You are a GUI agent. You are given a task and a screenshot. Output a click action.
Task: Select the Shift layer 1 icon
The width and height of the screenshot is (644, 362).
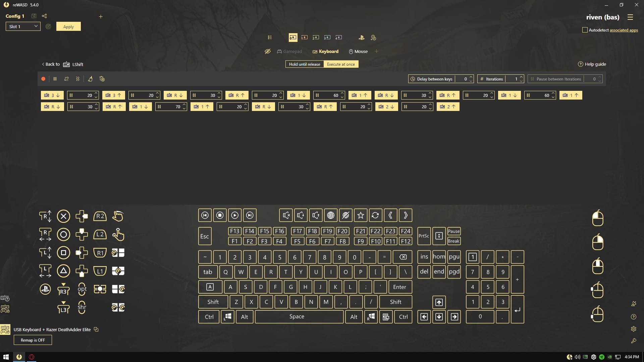tap(305, 38)
